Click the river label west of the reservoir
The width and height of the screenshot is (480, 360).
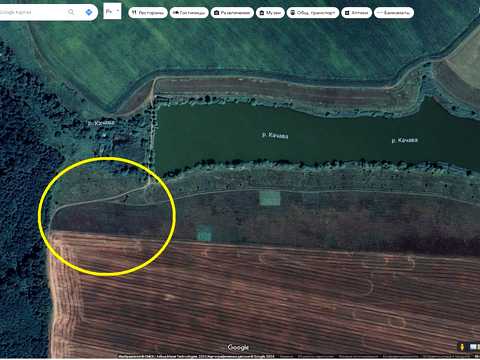click(x=101, y=123)
